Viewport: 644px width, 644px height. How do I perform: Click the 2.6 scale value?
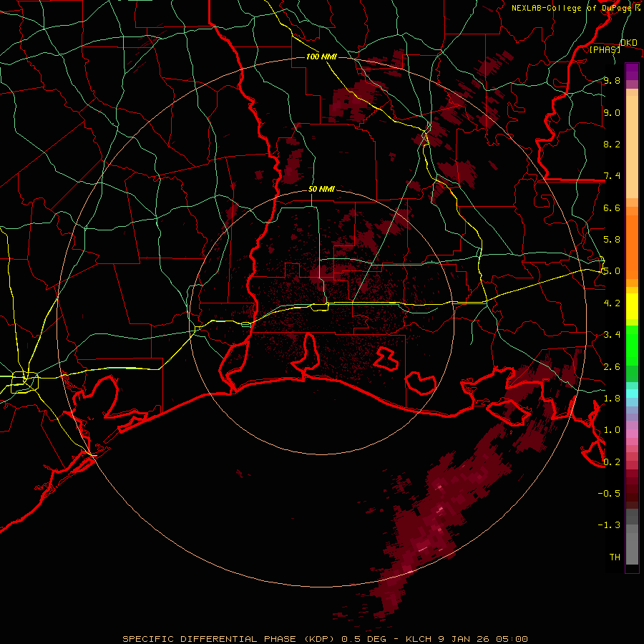[x=612, y=367]
